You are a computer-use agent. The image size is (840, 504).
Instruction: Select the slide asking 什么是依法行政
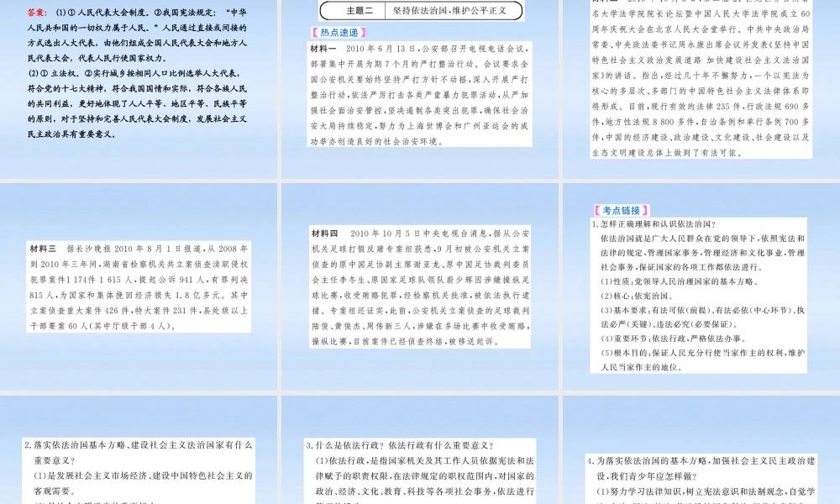coord(420,450)
